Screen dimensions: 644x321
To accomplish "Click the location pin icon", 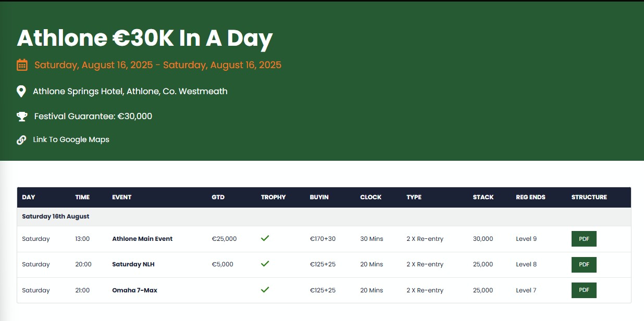I will 21,92.
